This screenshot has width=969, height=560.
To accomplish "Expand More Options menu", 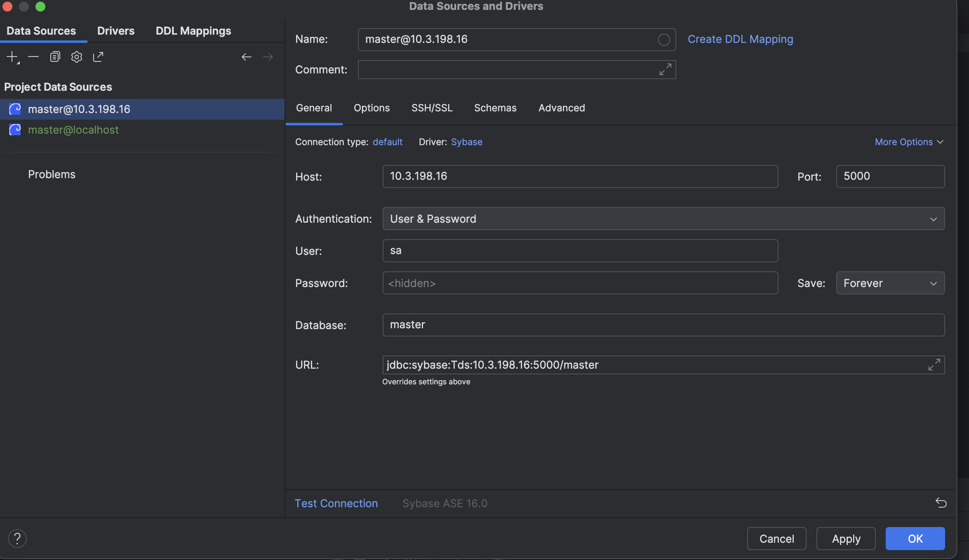I will coord(909,142).
